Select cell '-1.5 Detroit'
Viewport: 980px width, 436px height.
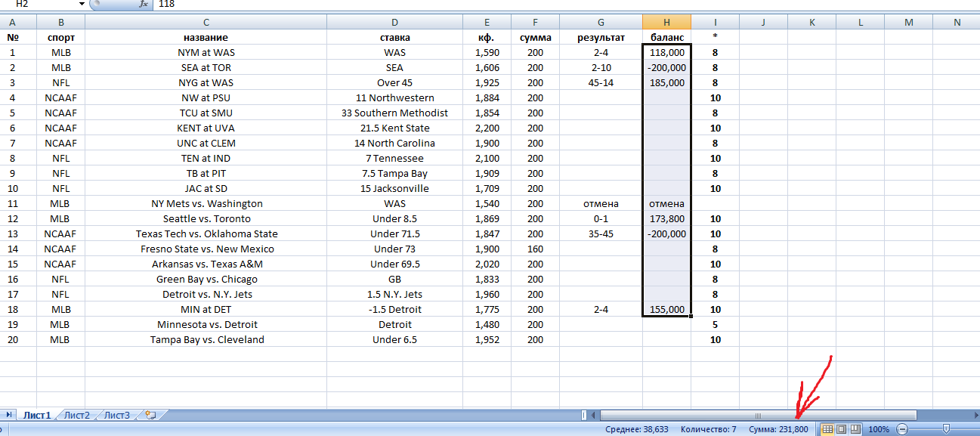pos(394,309)
